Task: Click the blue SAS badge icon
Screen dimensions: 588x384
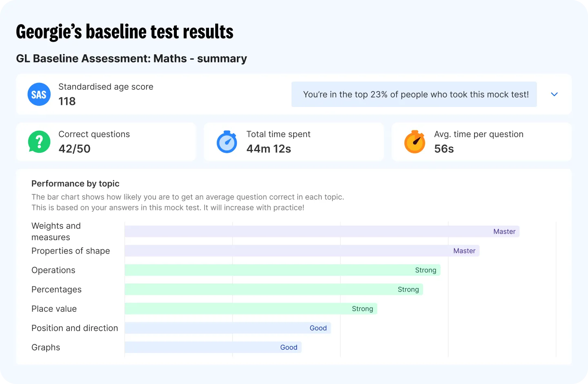Action: 39,94
